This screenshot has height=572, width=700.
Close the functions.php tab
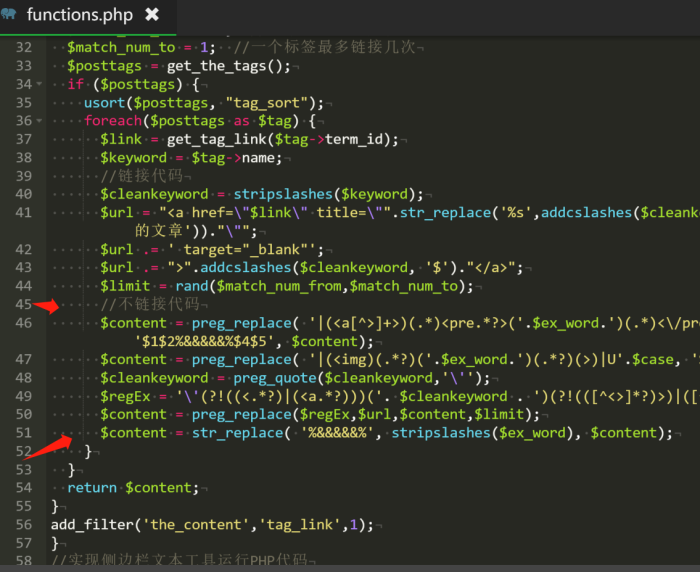click(x=152, y=15)
